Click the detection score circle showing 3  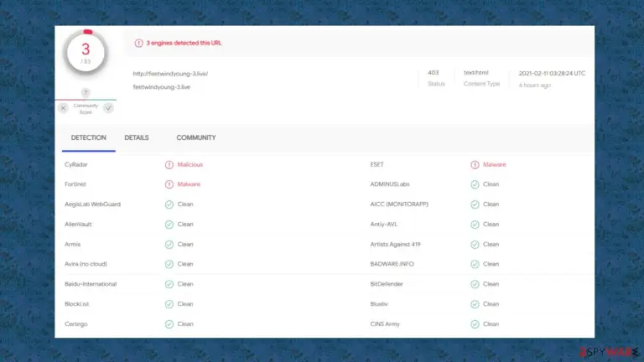(86, 53)
